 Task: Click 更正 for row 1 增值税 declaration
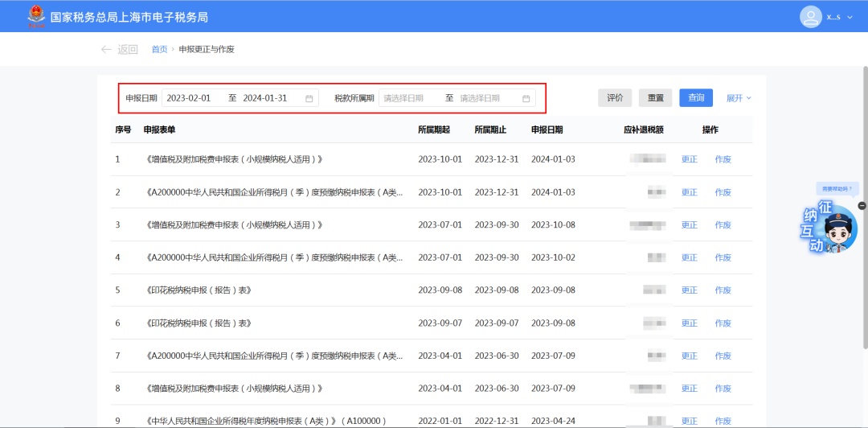(690, 159)
